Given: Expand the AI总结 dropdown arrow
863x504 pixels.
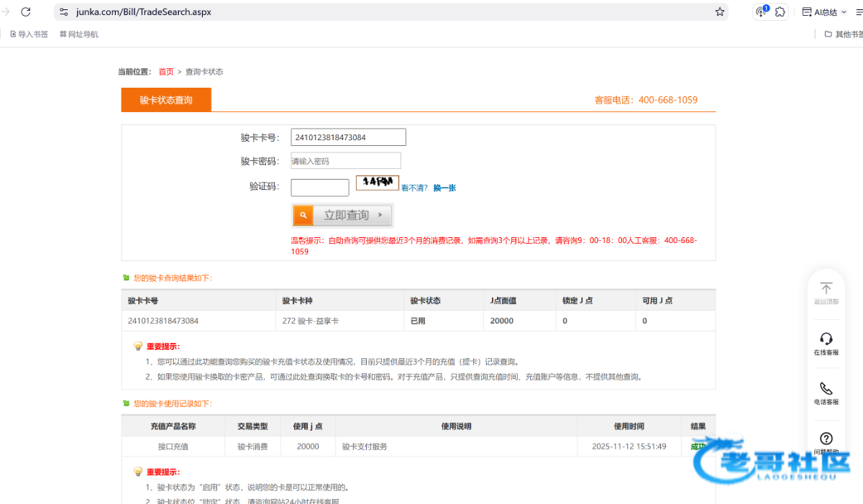Looking at the screenshot, I should pyautogui.click(x=844, y=12).
